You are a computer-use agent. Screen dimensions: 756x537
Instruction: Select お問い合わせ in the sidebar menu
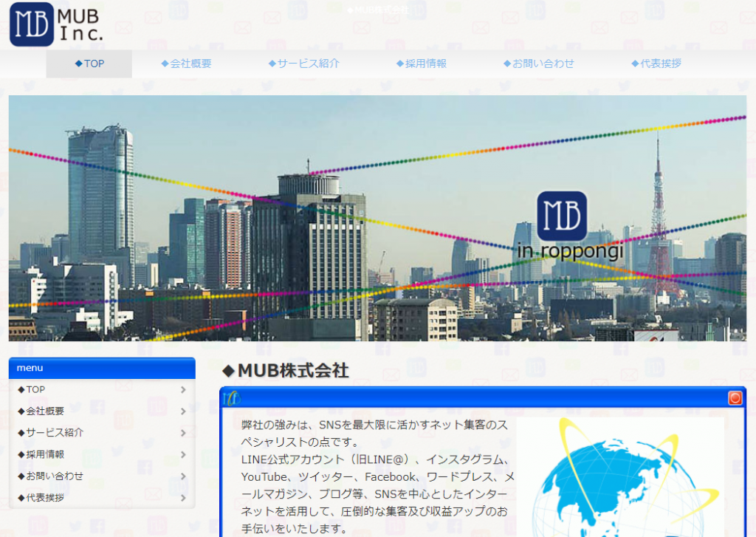click(x=102, y=476)
